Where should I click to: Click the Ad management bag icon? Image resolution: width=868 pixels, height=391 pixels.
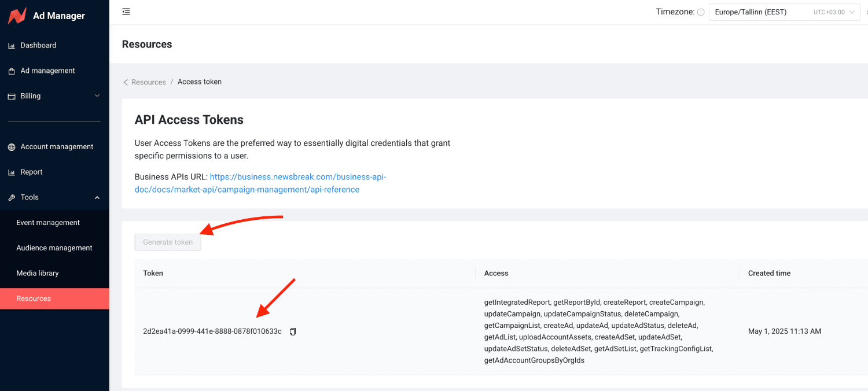click(x=12, y=71)
